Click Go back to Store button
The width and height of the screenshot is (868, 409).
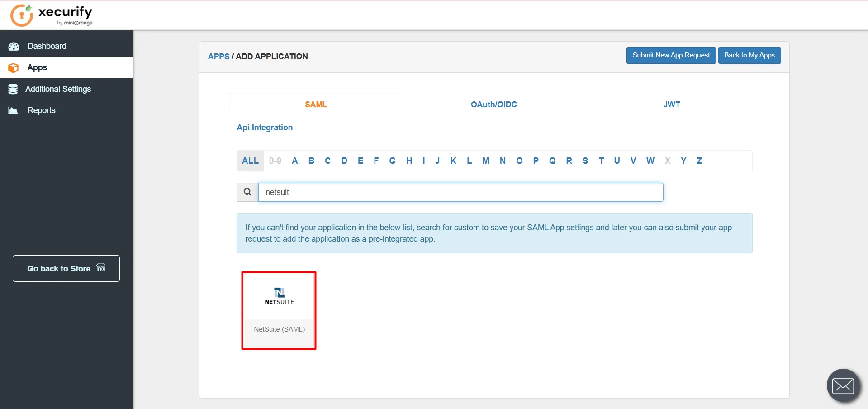coord(66,268)
